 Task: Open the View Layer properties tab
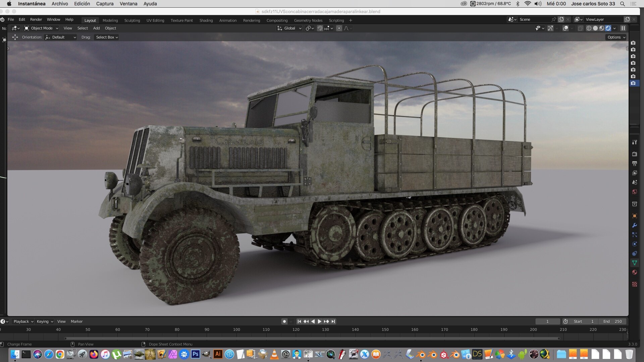pyautogui.click(x=634, y=173)
